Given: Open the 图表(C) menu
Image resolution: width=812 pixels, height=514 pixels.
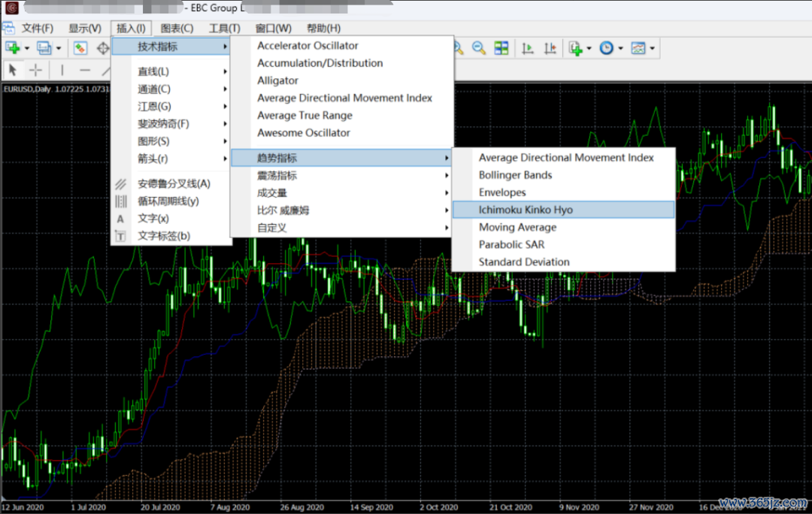Looking at the screenshot, I should pyautogui.click(x=177, y=28).
